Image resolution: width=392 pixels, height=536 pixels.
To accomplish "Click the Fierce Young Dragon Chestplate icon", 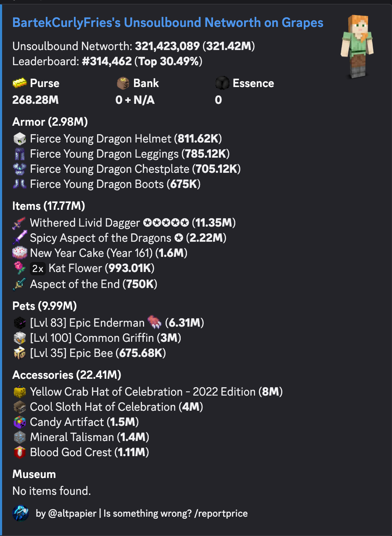I will [x=20, y=169].
